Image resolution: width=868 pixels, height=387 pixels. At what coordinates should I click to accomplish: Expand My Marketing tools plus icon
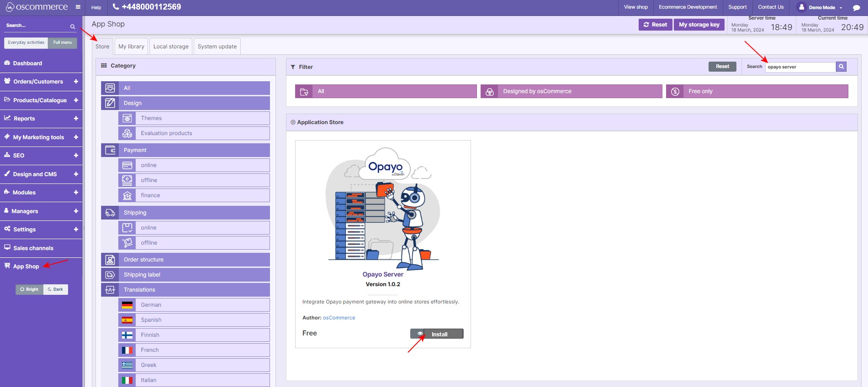tap(76, 137)
